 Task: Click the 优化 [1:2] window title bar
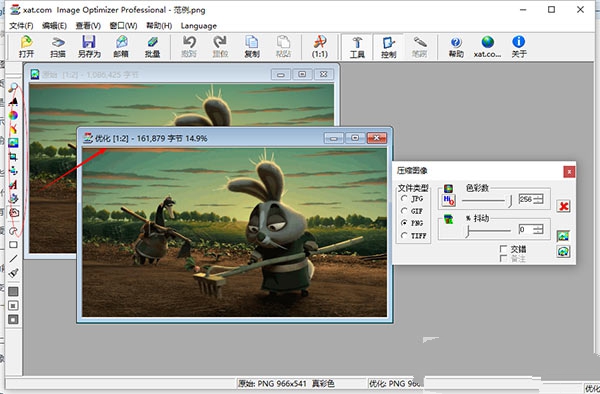point(234,138)
